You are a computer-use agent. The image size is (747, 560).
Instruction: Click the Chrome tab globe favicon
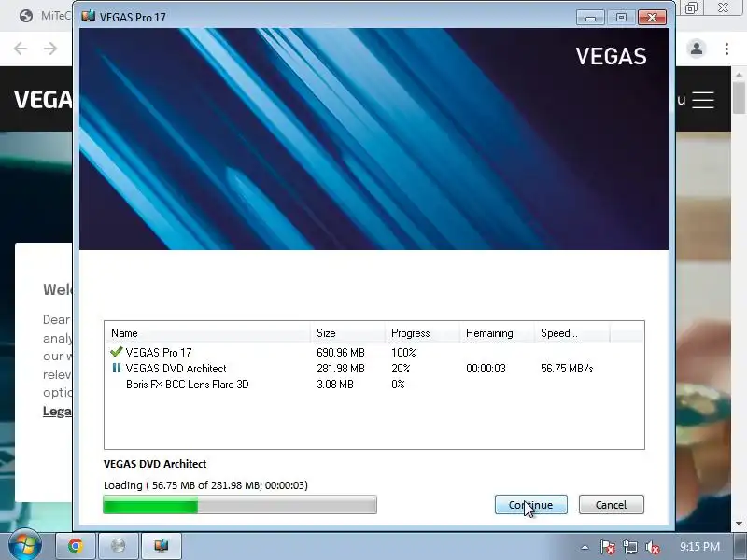click(x=26, y=16)
